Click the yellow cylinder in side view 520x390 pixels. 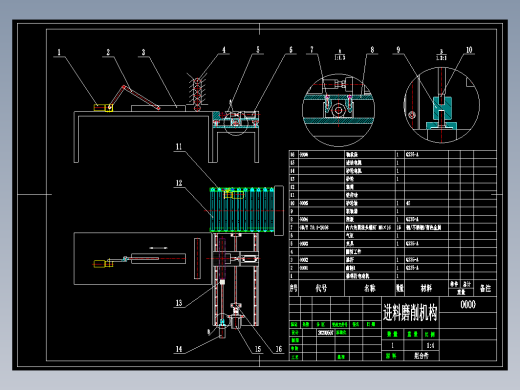pyautogui.click(x=103, y=108)
